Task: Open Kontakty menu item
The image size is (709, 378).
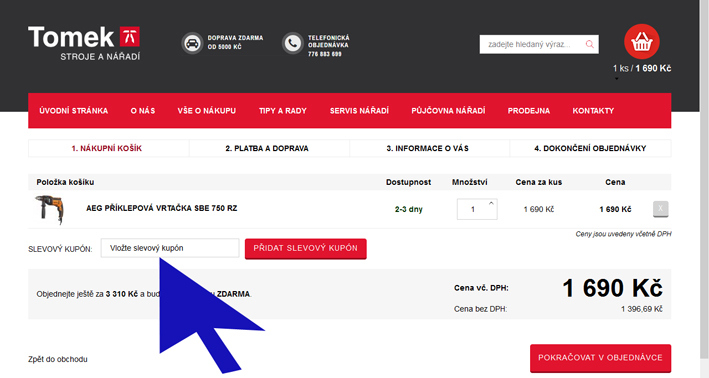Action: point(593,111)
